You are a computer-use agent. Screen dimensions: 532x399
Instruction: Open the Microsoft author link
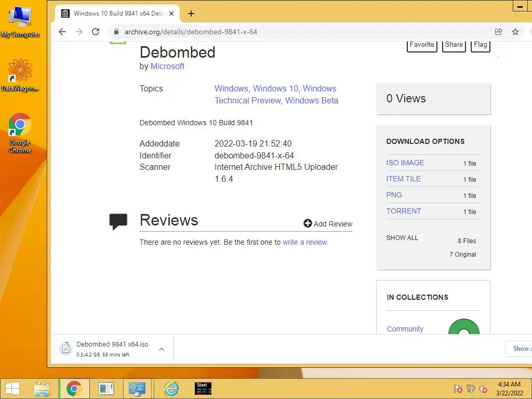[167, 66]
